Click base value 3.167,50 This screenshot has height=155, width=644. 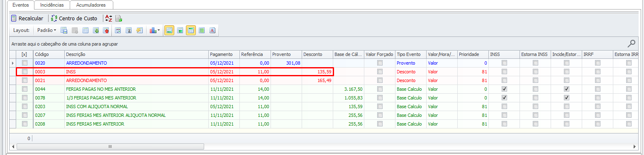[354, 89]
